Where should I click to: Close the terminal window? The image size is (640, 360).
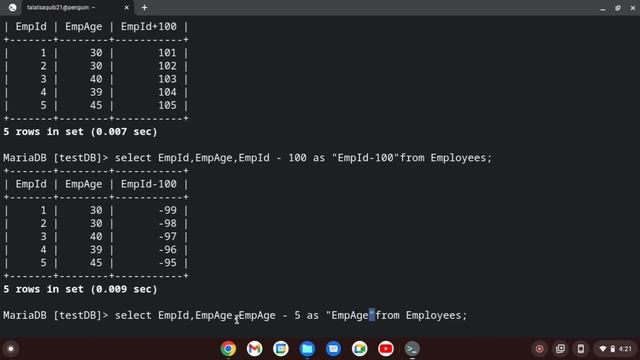[633, 8]
